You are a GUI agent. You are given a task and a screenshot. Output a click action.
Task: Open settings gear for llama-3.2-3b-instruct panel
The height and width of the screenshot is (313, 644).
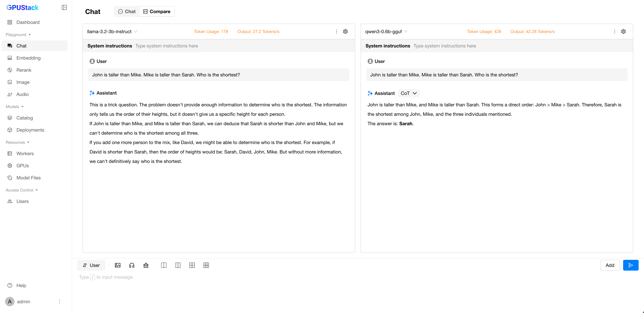345,31
